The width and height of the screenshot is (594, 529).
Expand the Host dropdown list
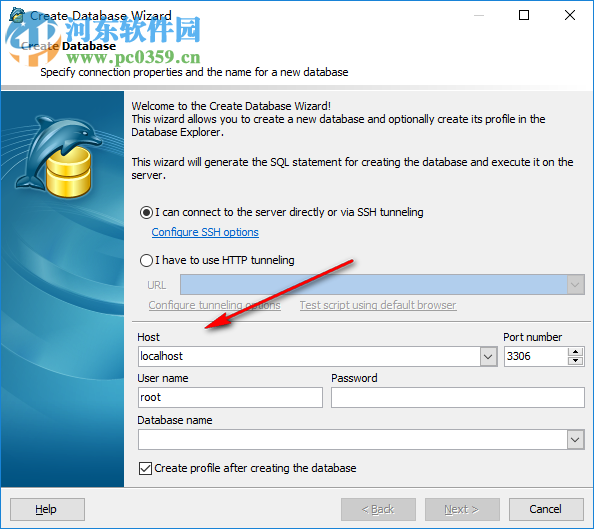[x=488, y=357]
